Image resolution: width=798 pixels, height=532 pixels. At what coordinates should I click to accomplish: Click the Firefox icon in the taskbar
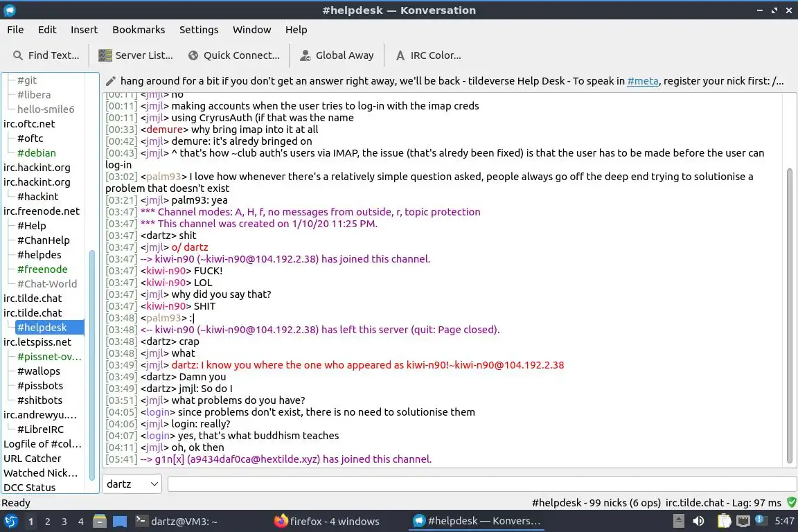pos(281,521)
